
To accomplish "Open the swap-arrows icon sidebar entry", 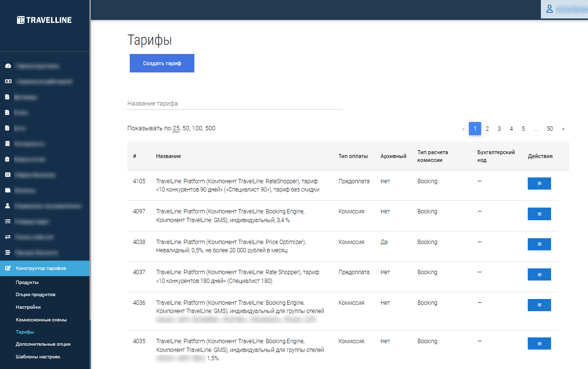I will coord(7,237).
